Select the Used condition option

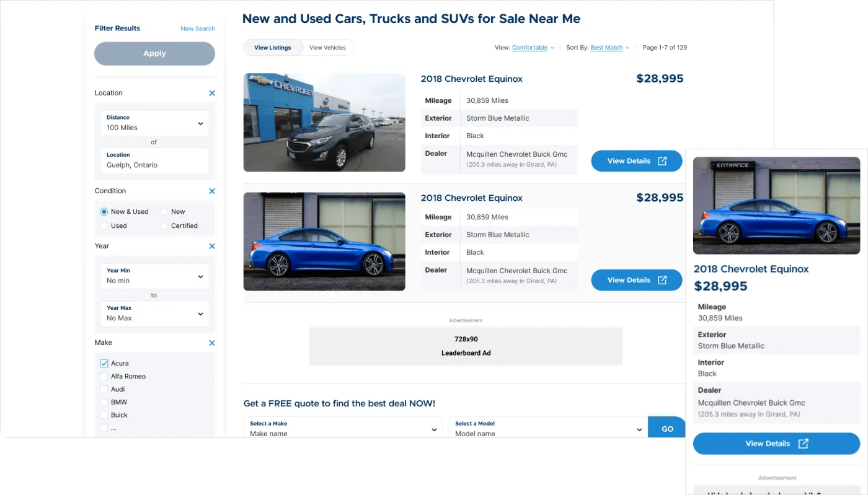[104, 226]
